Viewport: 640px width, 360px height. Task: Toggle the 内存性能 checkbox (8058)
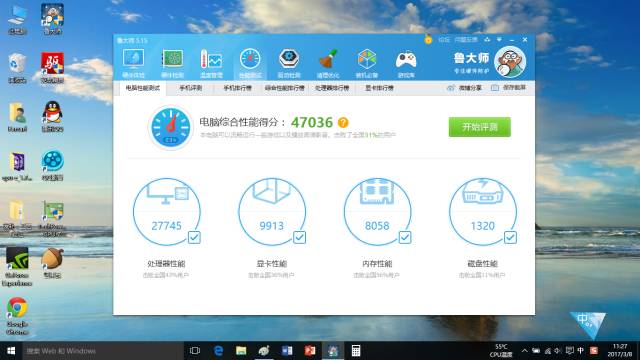click(405, 237)
